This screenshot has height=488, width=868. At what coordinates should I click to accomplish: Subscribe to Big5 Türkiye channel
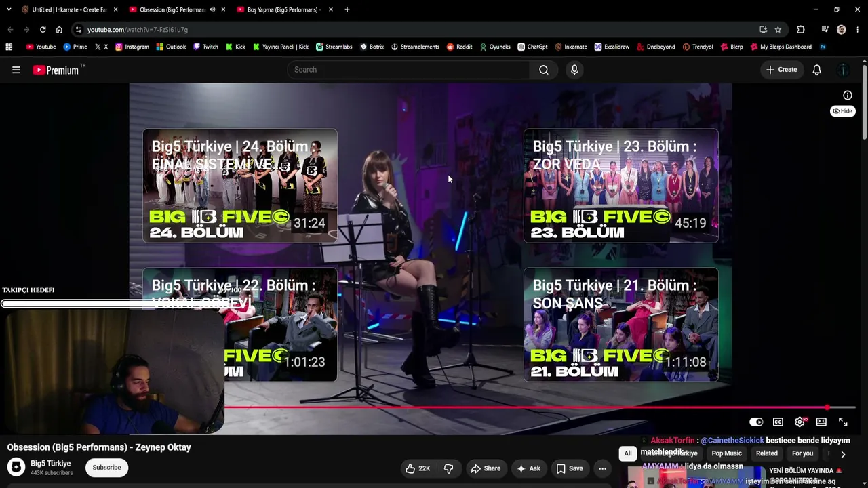106,467
